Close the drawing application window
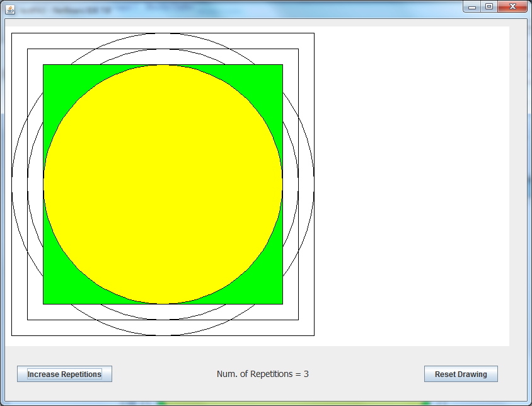 (x=512, y=6)
